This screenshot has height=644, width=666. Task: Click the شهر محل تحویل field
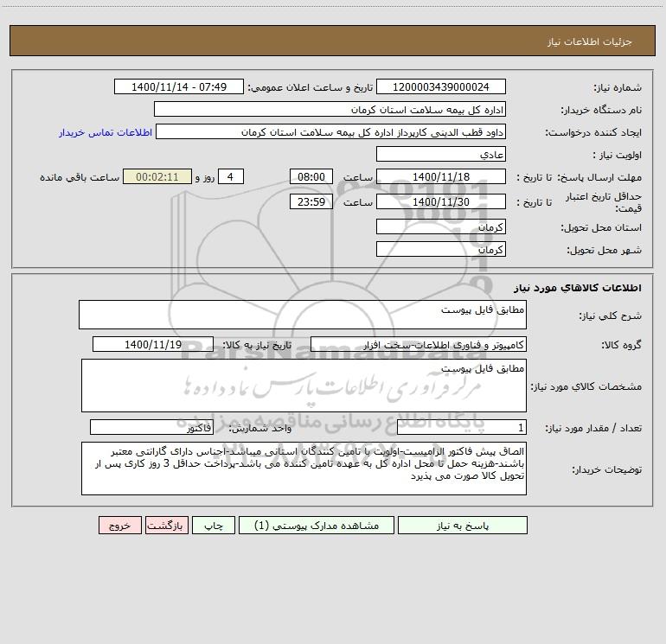tap(441, 249)
